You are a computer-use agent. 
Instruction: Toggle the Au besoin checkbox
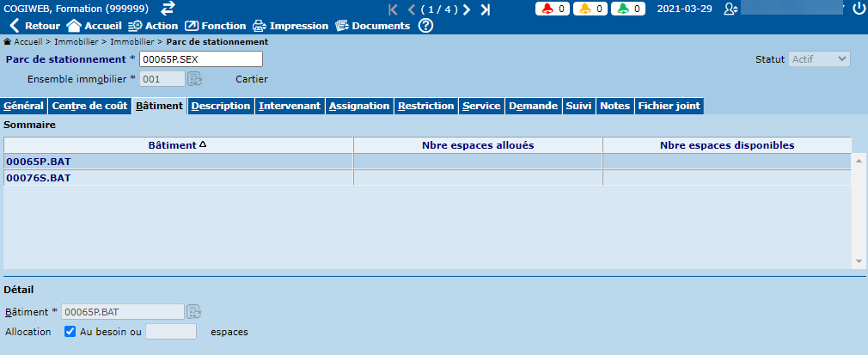(x=70, y=331)
